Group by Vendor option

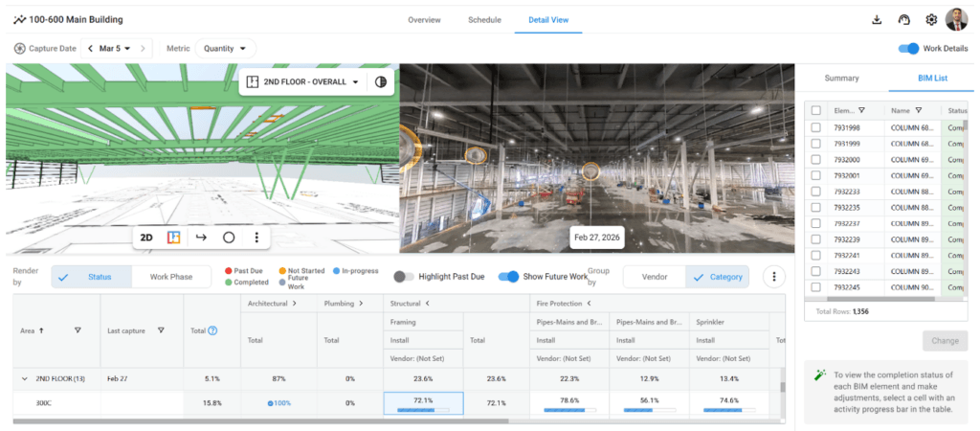pyautogui.click(x=655, y=277)
